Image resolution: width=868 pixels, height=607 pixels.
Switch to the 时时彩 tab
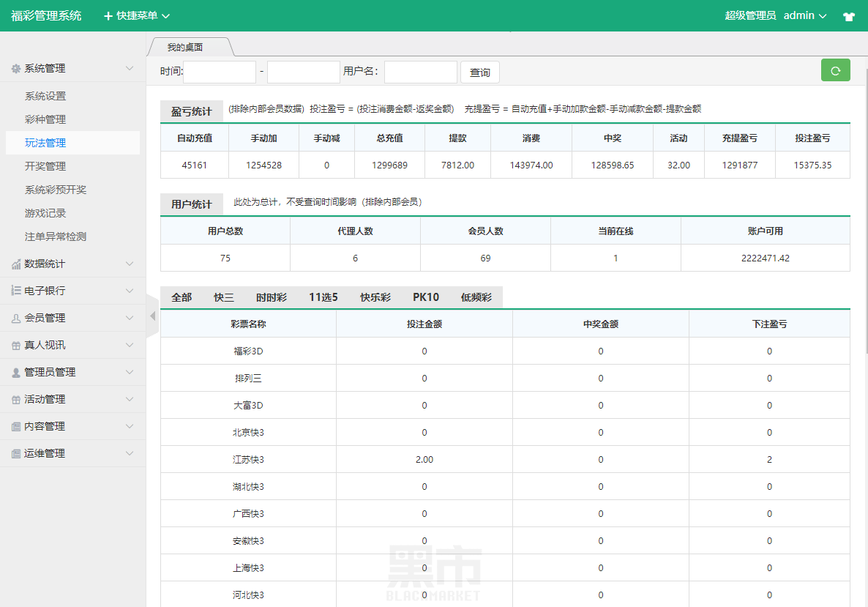tap(272, 297)
